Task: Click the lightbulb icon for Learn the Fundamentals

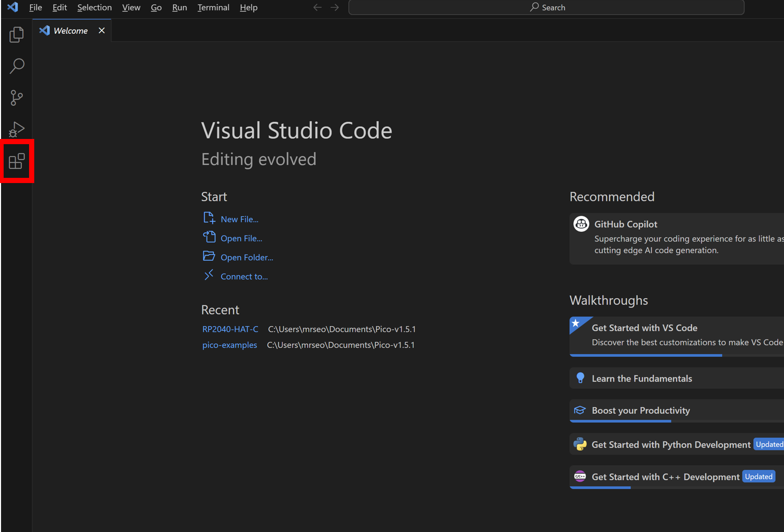Action: point(580,378)
